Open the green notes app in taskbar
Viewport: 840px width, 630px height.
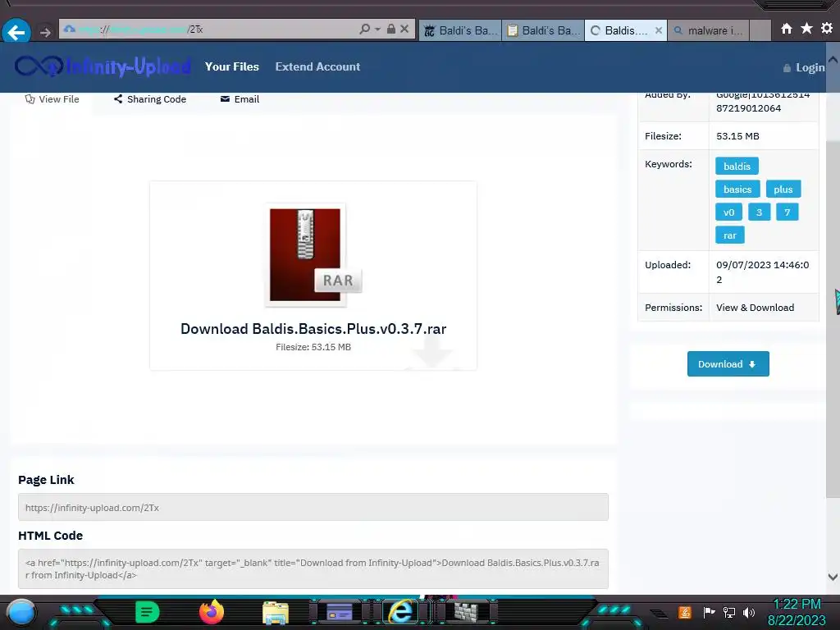(x=148, y=612)
